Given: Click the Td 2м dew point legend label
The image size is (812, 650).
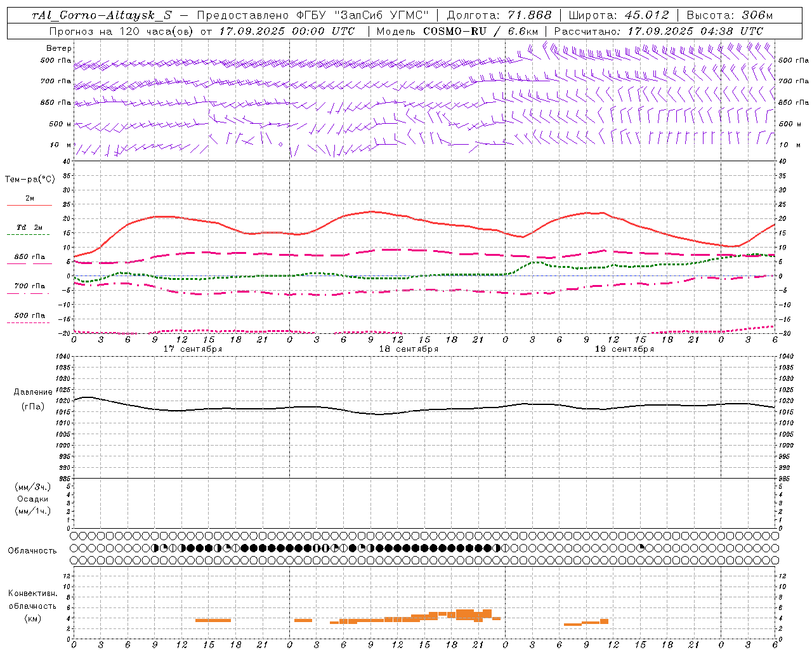Looking at the screenshot, I should 30,227.
